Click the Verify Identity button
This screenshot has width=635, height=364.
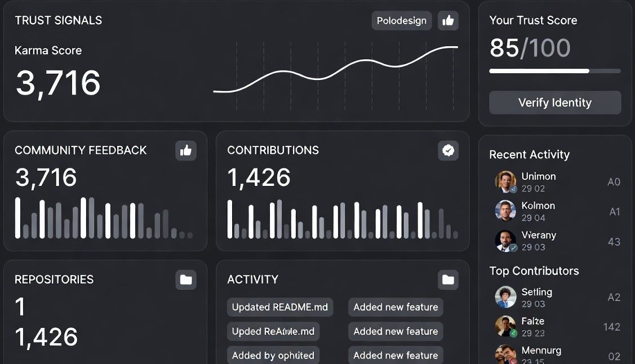tap(554, 103)
